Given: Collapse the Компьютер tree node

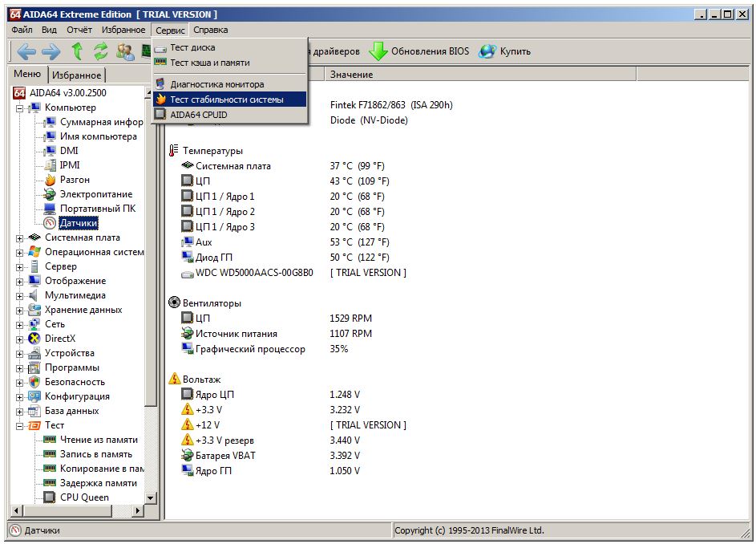Looking at the screenshot, I should [x=19, y=108].
